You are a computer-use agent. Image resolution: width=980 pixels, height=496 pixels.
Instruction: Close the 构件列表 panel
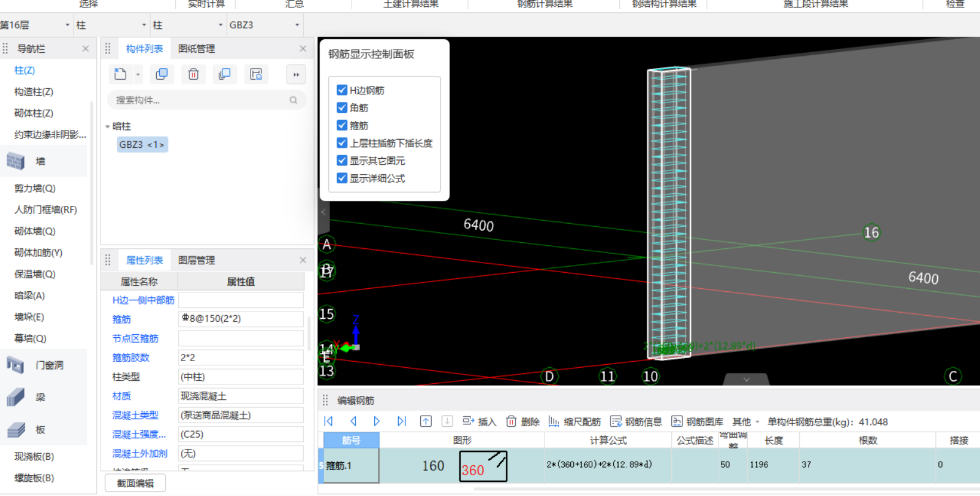coord(303,48)
